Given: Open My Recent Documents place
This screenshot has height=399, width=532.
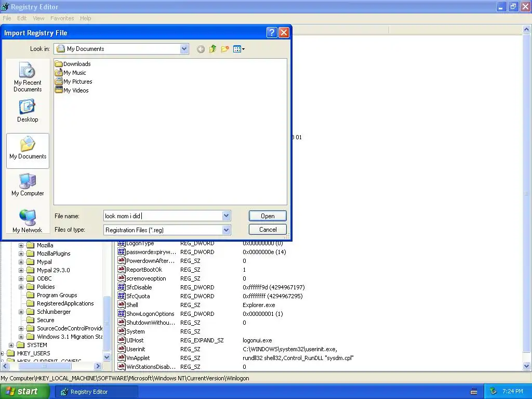Looking at the screenshot, I should pyautogui.click(x=28, y=77).
